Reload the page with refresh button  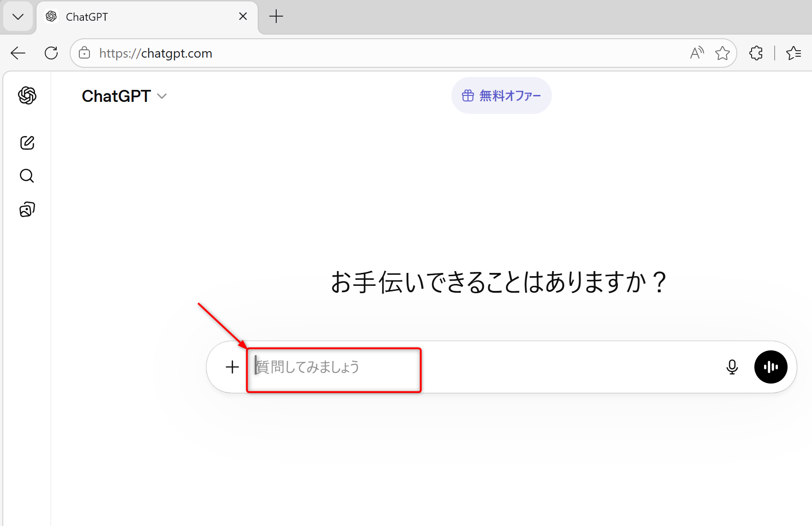point(51,53)
